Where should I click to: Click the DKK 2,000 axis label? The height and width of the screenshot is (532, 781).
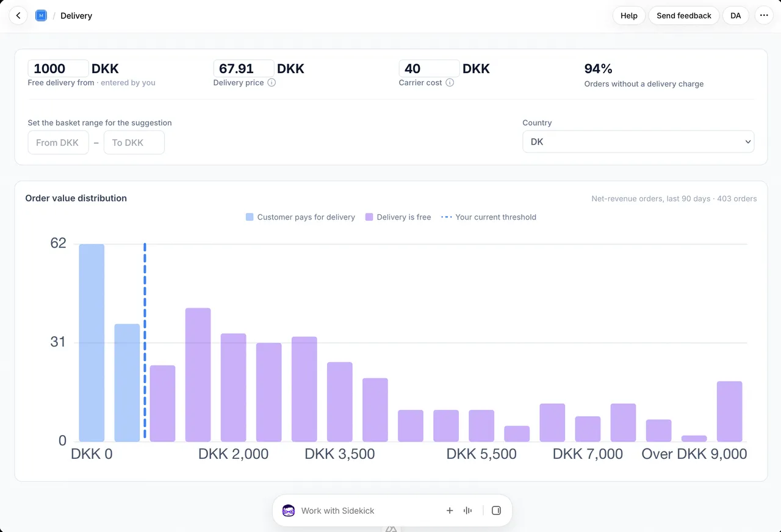point(234,454)
